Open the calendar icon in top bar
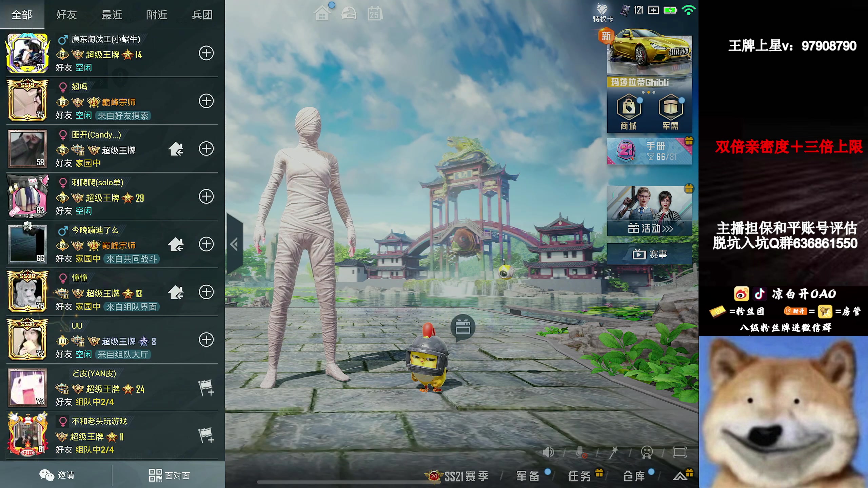The width and height of the screenshot is (868, 488). [x=375, y=14]
